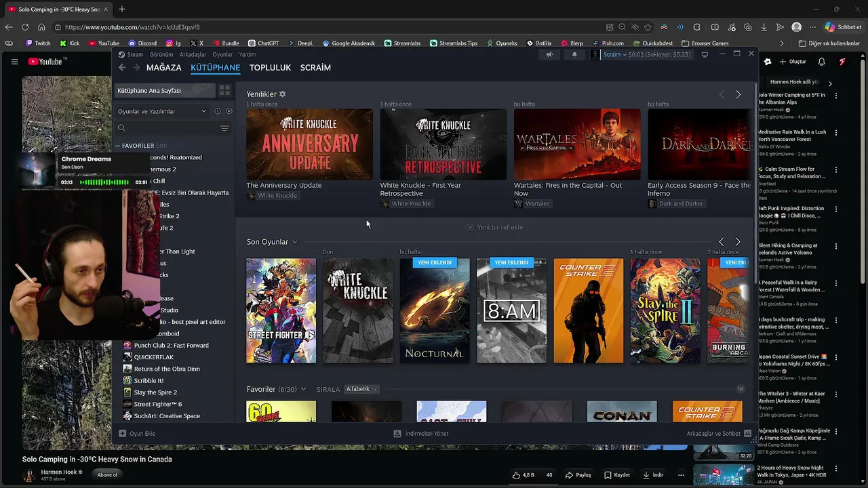The width and height of the screenshot is (868, 488).
Task: Click Yeni bir raf ekle
Action: (495, 227)
